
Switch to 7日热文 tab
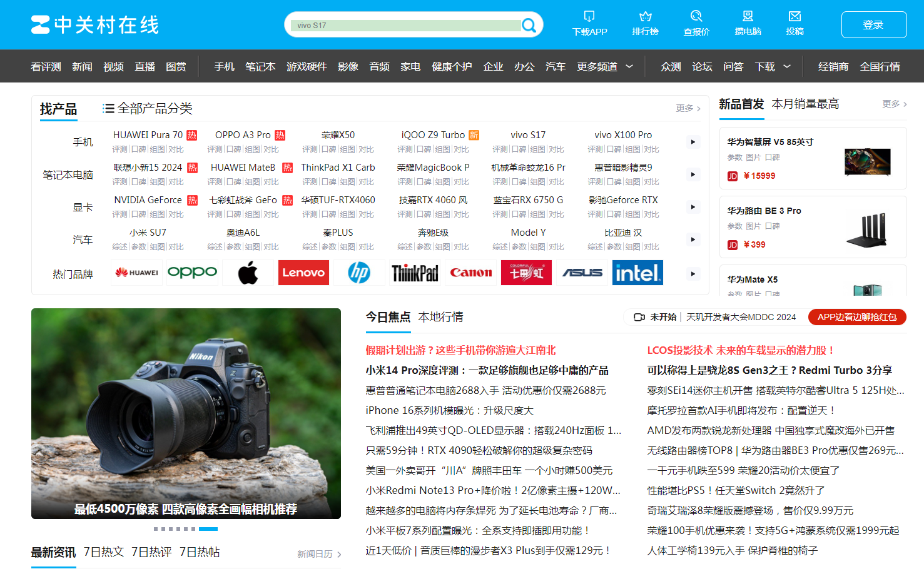coord(104,552)
